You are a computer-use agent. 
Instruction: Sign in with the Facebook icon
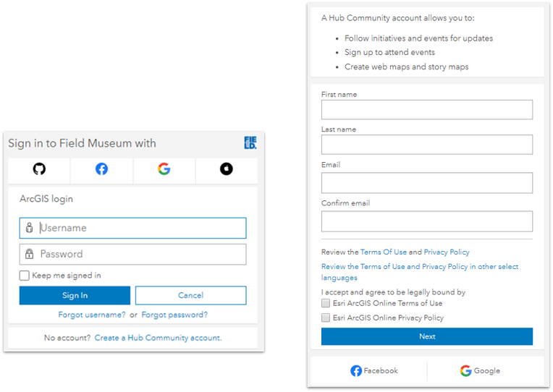pos(101,169)
